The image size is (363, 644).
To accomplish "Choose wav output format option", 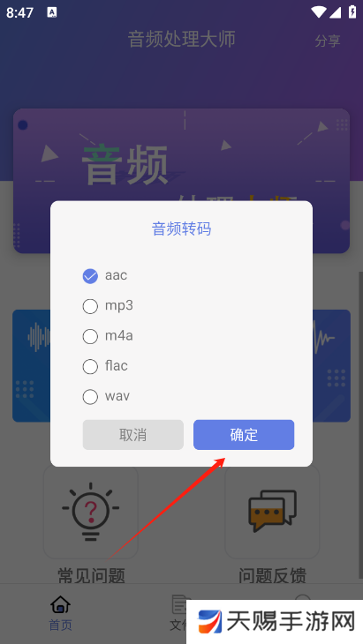I will click(x=90, y=397).
